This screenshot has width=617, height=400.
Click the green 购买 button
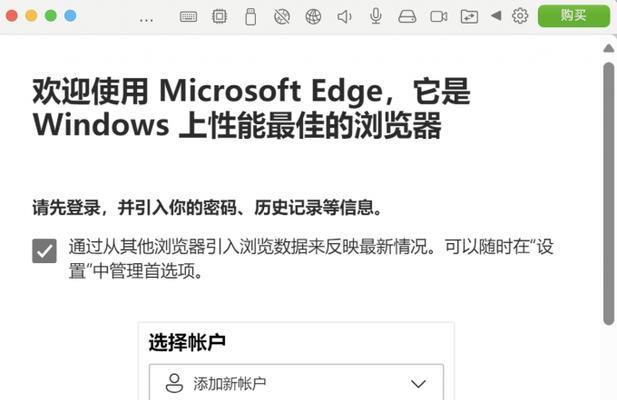coord(574,16)
